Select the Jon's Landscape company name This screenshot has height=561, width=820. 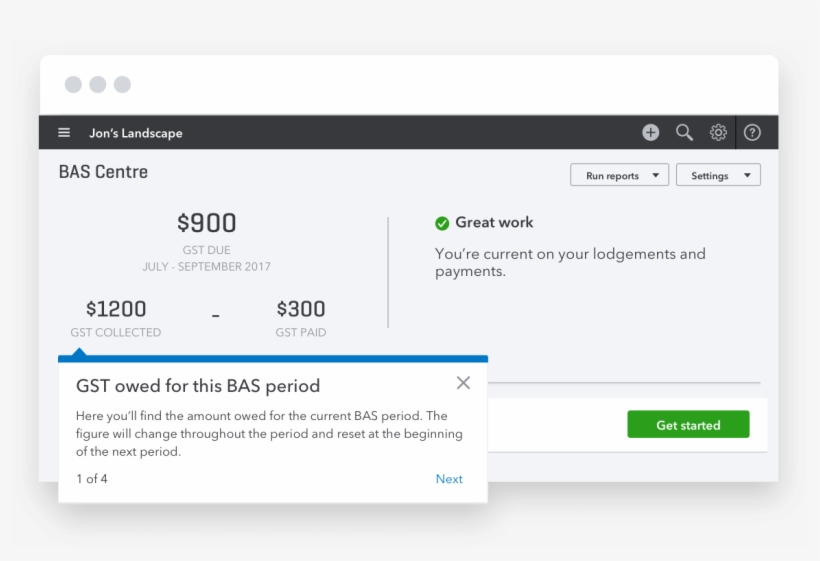tap(135, 133)
